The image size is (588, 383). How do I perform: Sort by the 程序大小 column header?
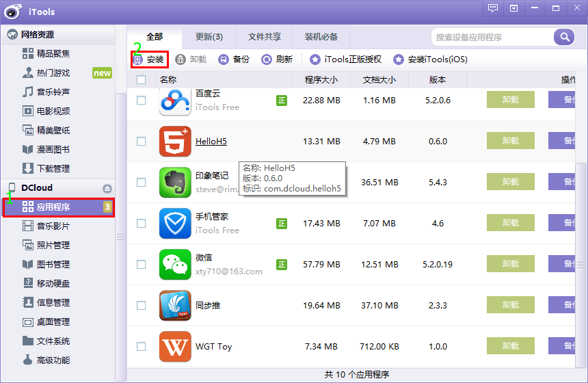(x=321, y=79)
